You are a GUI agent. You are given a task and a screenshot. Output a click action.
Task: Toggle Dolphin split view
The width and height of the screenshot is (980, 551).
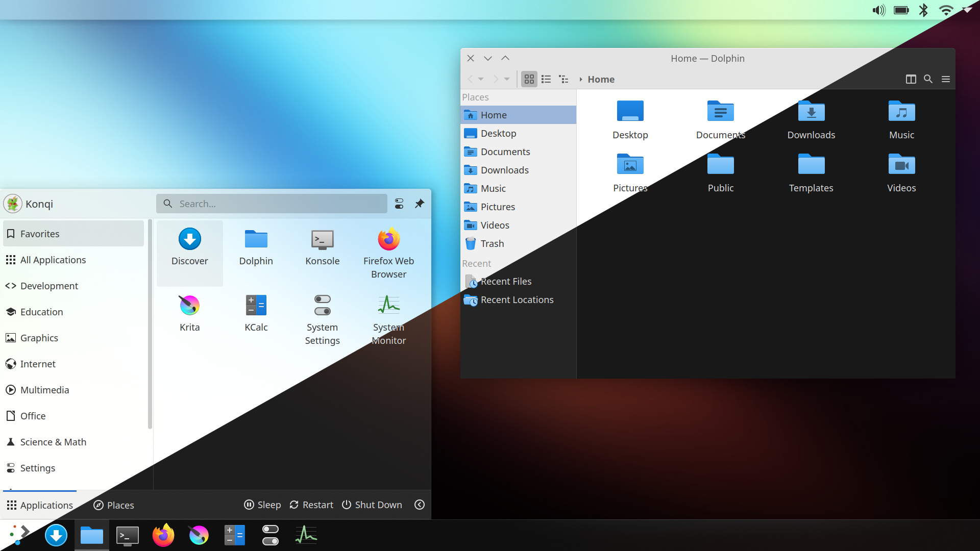point(911,79)
